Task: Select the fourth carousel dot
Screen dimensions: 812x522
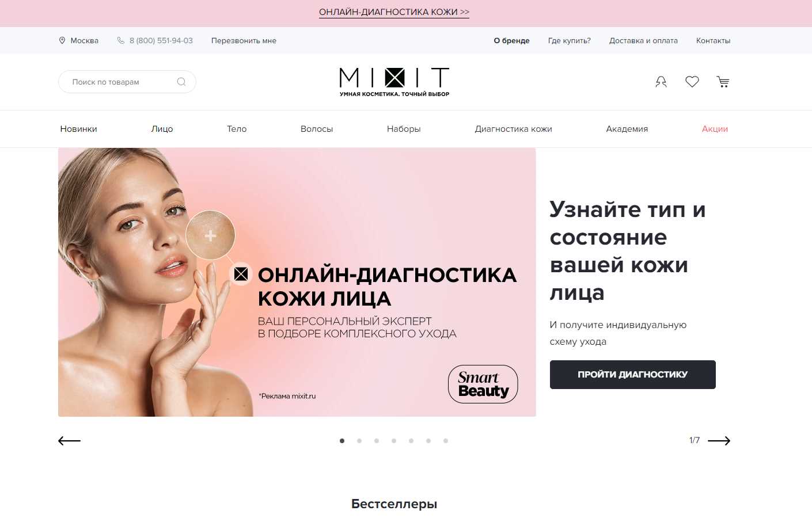Action: [394, 441]
